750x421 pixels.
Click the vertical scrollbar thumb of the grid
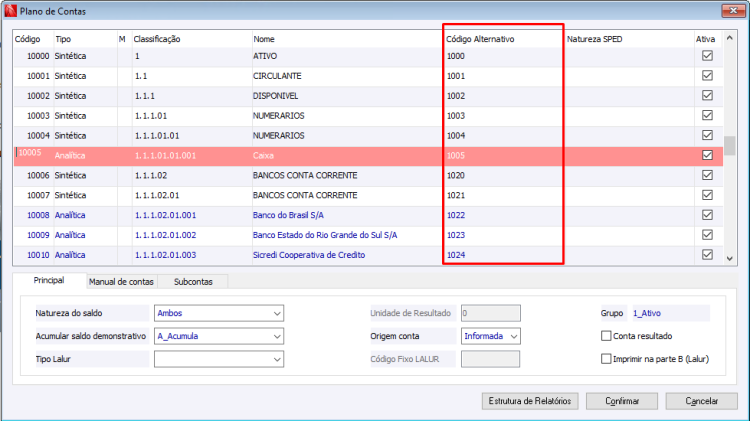point(729,145)
